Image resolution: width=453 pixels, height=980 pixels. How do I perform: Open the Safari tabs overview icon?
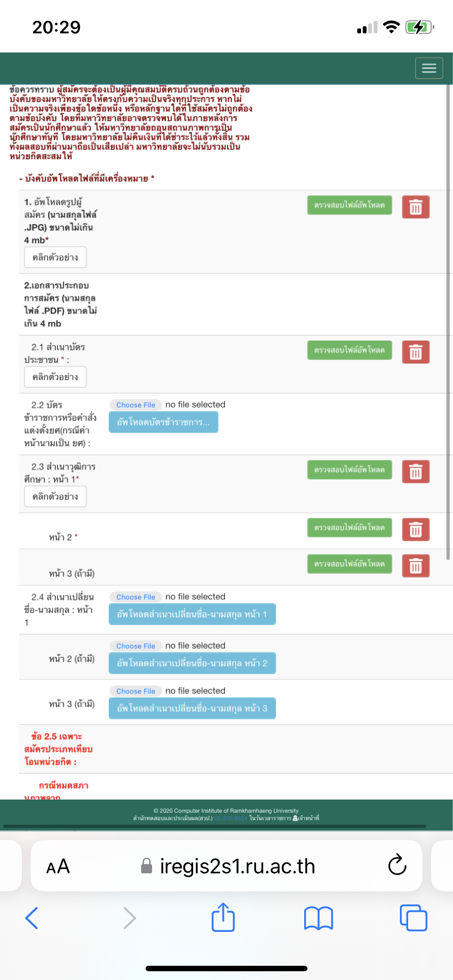click(x=414, y=918)
